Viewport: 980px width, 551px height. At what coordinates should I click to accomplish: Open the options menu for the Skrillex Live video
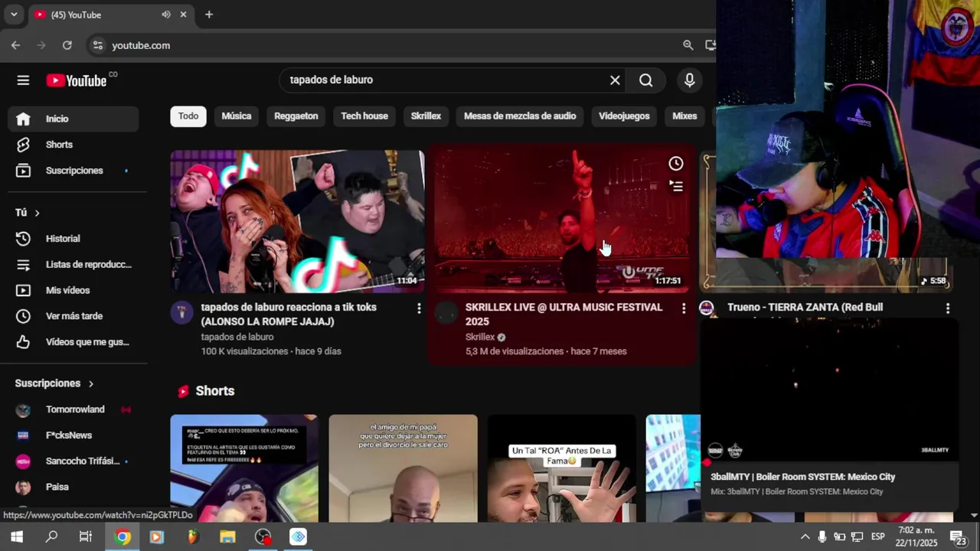[684, 308]
